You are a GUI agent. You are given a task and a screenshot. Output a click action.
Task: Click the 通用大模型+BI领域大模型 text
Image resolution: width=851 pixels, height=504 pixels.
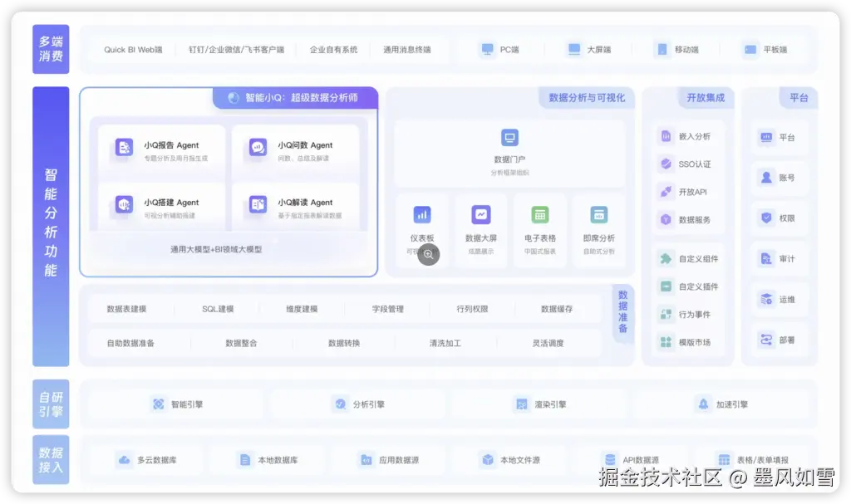click(x=216, y=250)
